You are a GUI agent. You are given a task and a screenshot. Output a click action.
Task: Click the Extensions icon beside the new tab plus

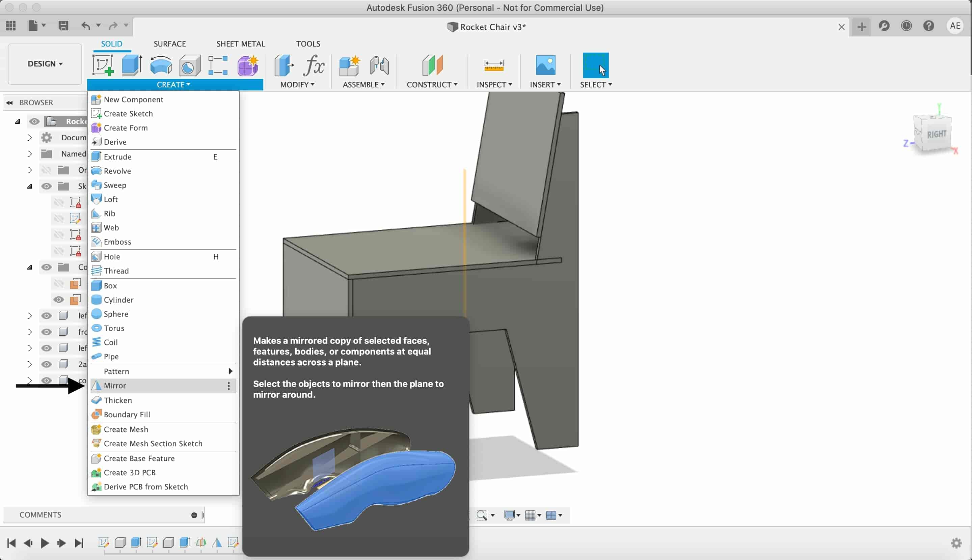884,26
